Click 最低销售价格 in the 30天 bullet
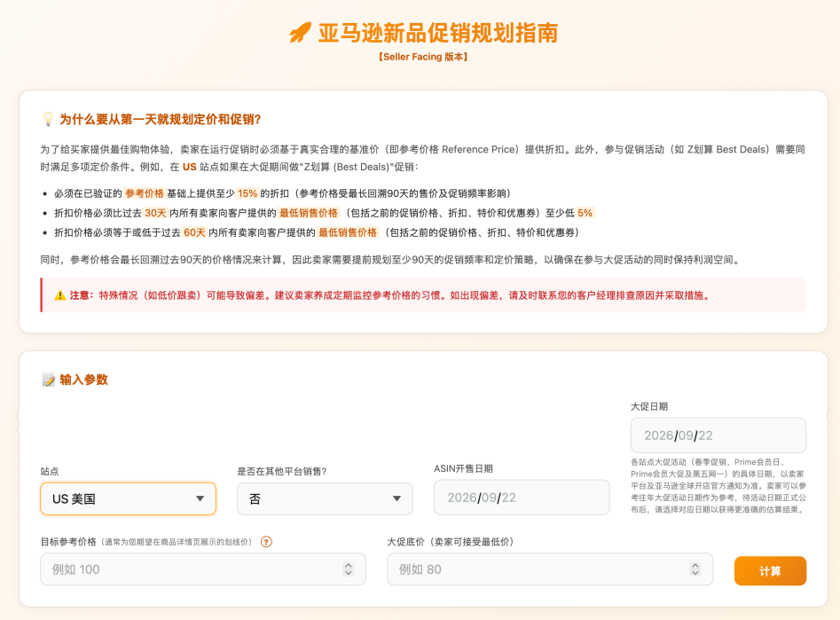 point(309,213)
